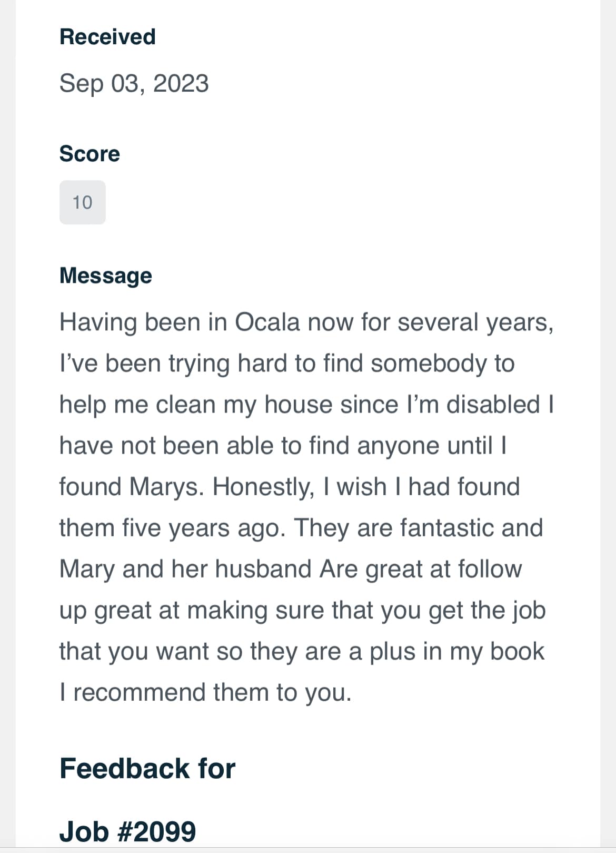Click the Message heading

coord(105,276)
